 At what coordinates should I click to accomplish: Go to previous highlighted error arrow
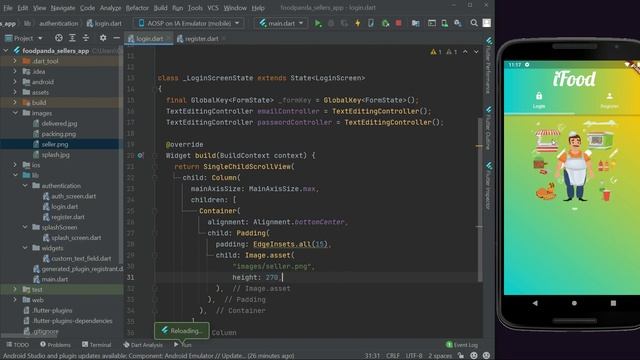tap(465, 52)
